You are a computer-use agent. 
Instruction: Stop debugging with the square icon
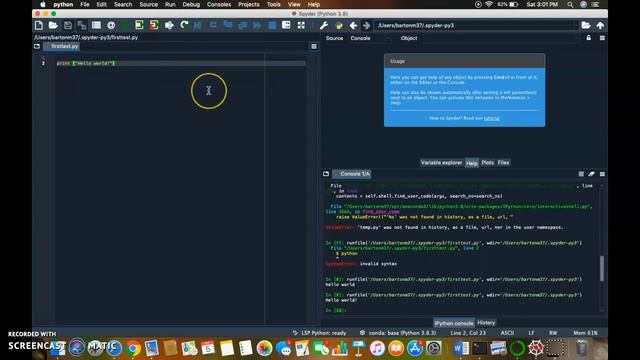pos(272,25)
